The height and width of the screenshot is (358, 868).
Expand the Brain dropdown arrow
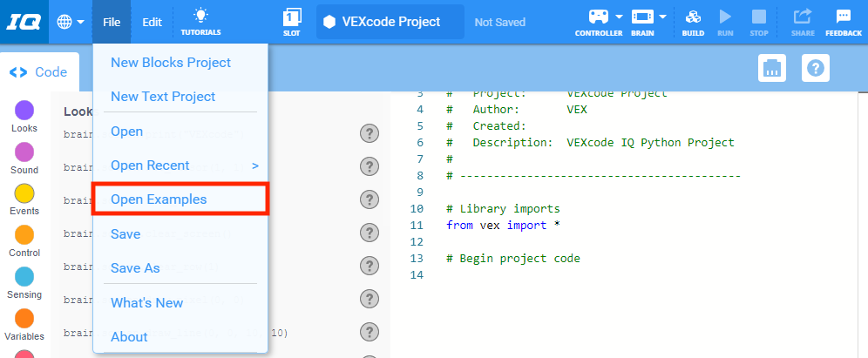(x=662, y=17)
